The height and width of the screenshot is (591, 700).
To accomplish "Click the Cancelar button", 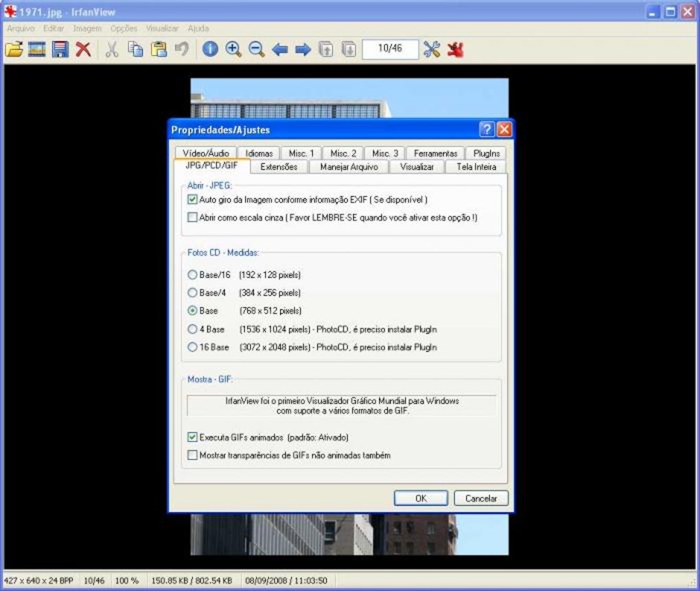I will [481, 498].
